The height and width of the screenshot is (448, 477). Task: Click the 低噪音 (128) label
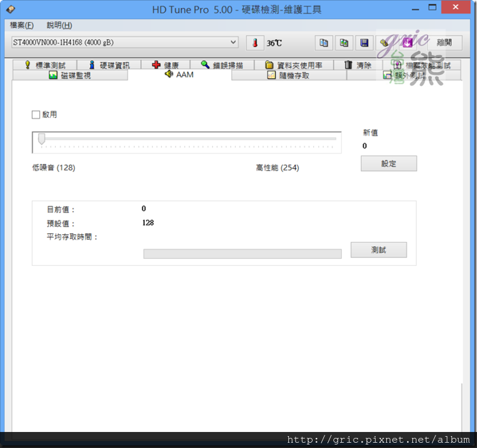[54, 168]
